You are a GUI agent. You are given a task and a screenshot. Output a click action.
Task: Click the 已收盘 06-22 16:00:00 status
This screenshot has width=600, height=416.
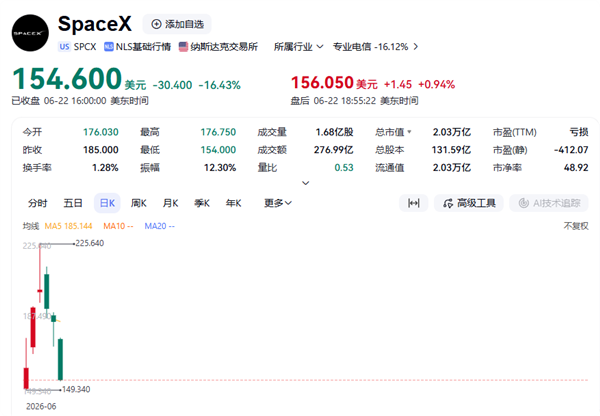(x=80, y=101)
